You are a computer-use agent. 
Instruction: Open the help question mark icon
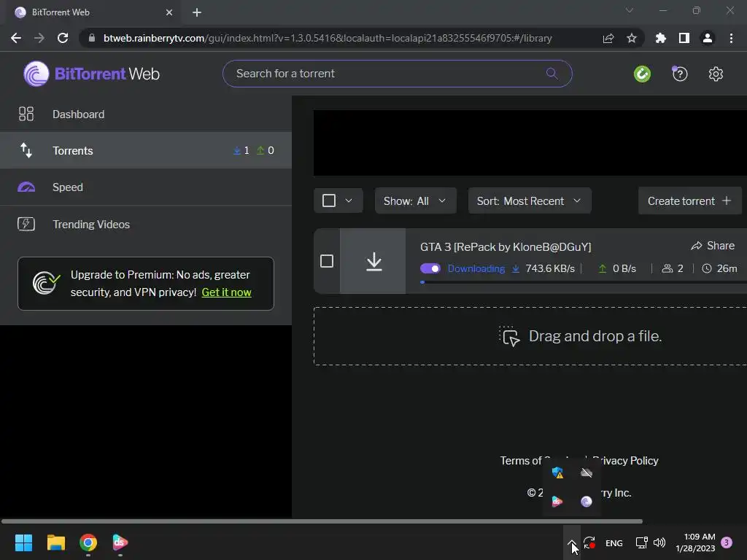(680, 74)
